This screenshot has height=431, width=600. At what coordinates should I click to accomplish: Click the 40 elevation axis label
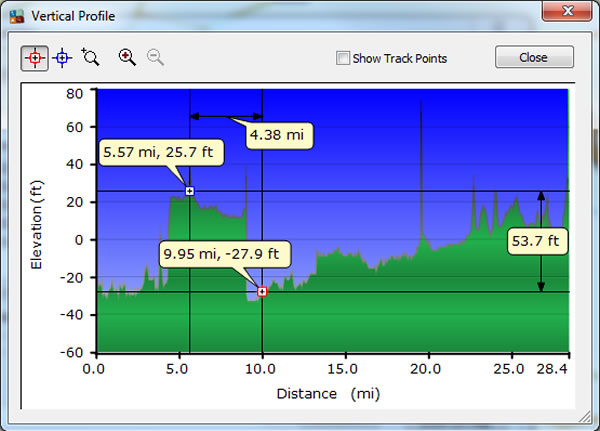pos(74,164)
